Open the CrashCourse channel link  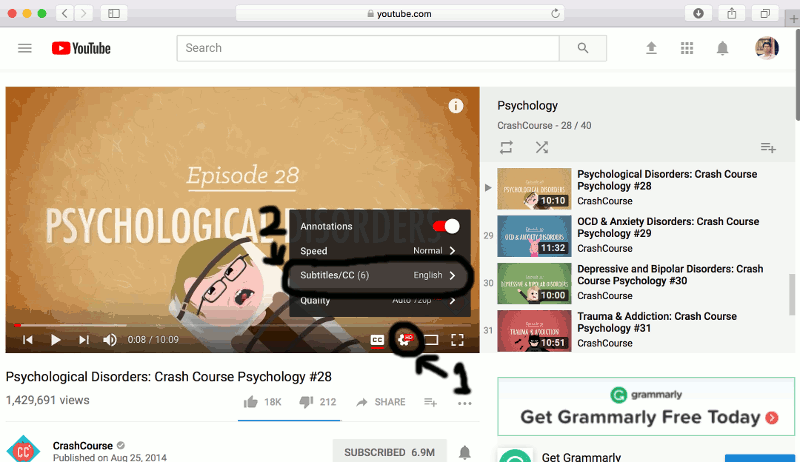[x=83, y=445]
